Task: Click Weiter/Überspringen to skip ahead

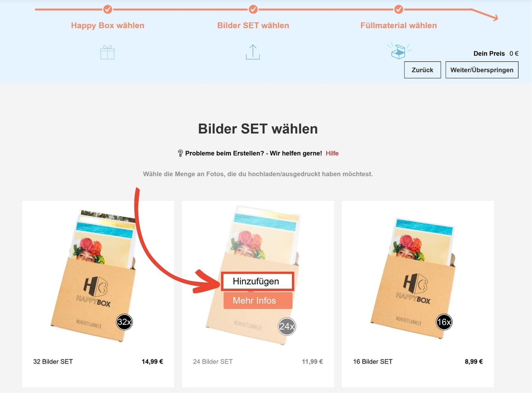Action: coord(482,70)
